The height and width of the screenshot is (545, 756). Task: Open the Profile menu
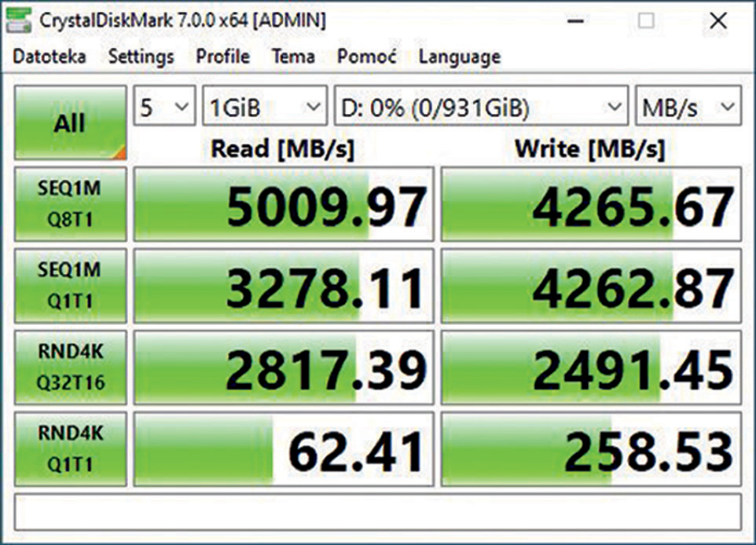point(222,57)
